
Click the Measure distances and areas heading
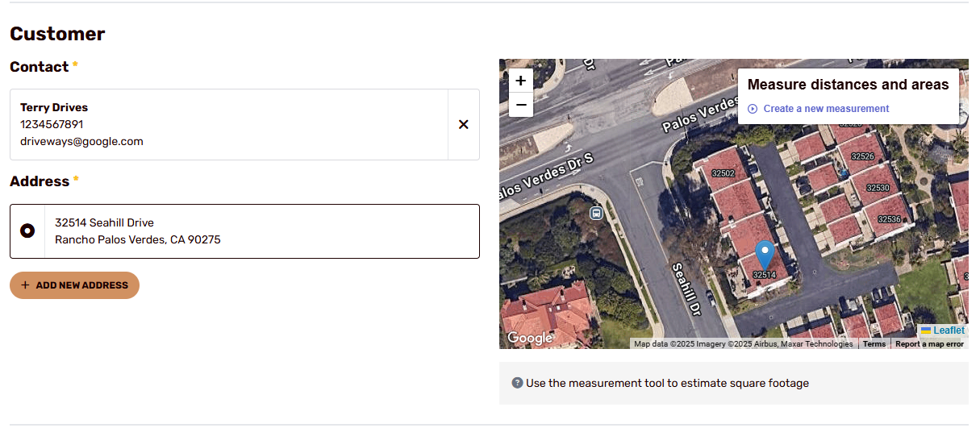[849, 84]
